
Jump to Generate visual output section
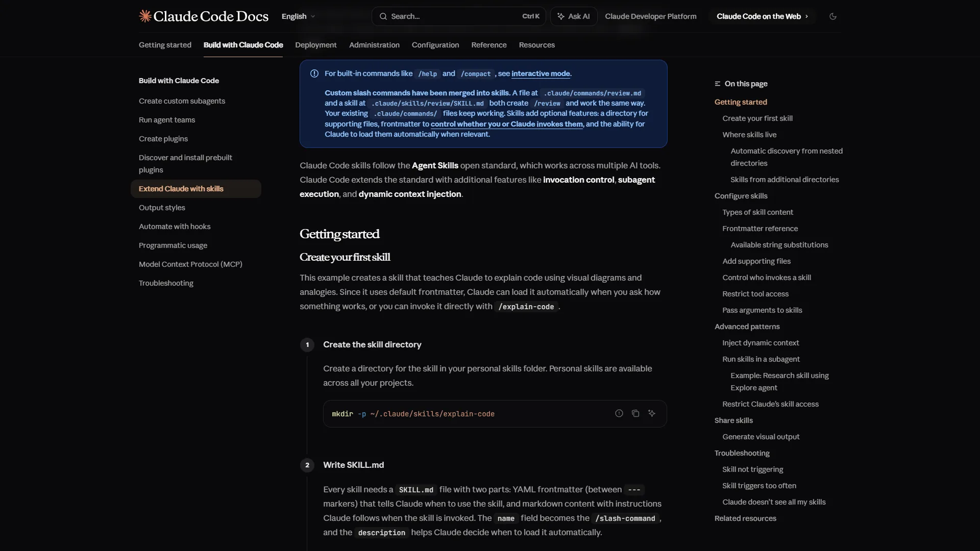(x=761, y=437)
